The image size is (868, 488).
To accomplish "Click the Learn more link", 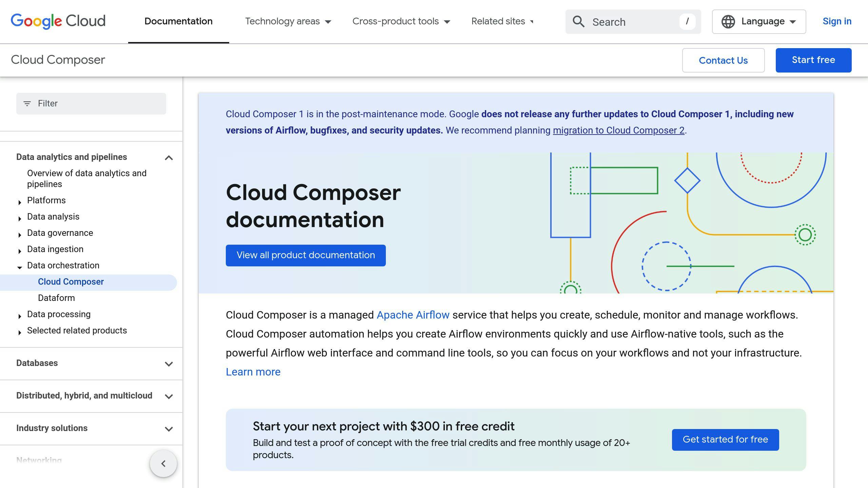I will point(253,372).
